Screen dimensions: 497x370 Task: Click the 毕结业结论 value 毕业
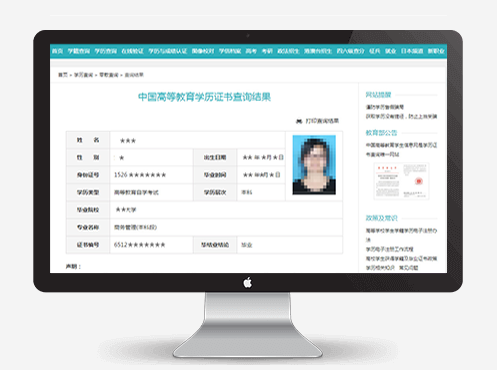point(247,245)
